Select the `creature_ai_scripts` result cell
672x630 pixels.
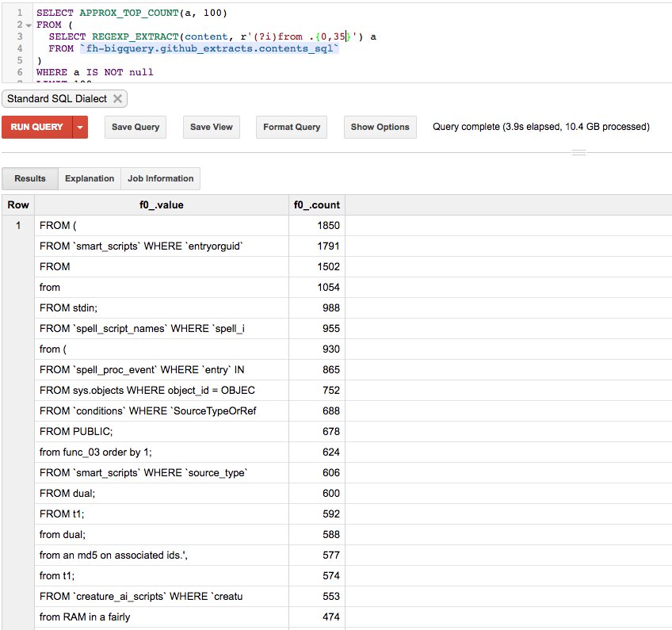[162, 596]
